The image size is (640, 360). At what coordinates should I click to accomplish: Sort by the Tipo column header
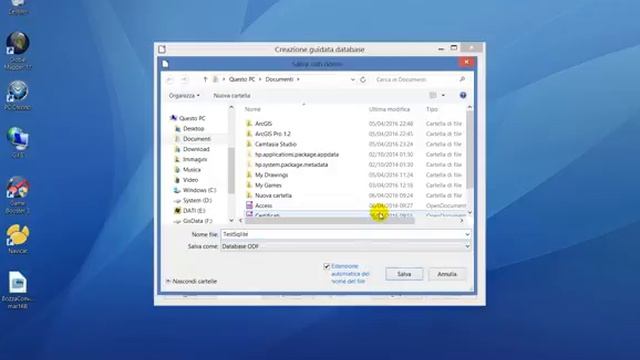(432, 109)
